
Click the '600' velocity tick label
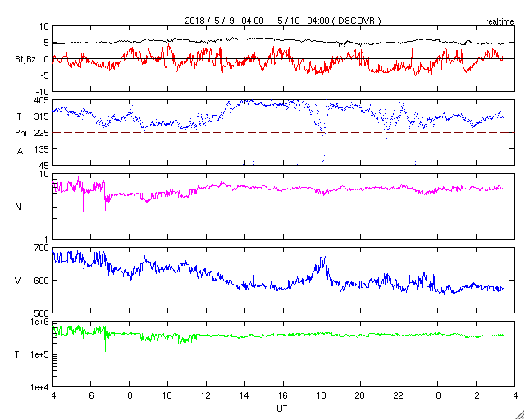coord(43,281)
